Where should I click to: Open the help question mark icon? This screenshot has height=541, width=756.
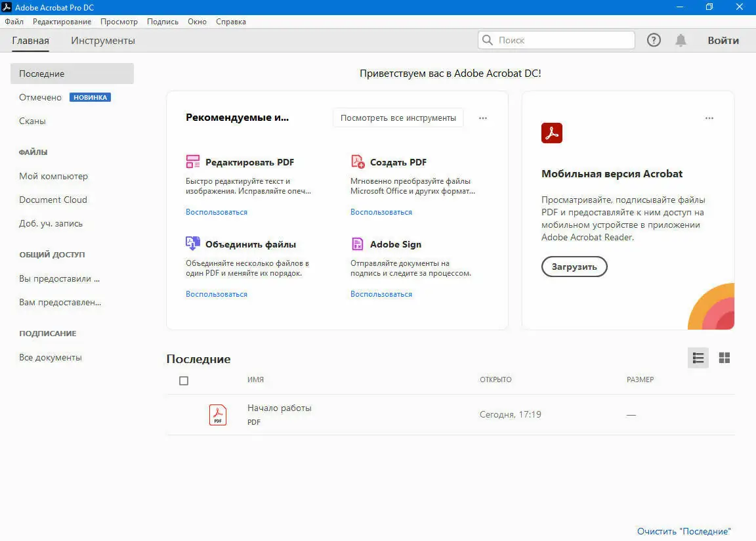point(654,40)
